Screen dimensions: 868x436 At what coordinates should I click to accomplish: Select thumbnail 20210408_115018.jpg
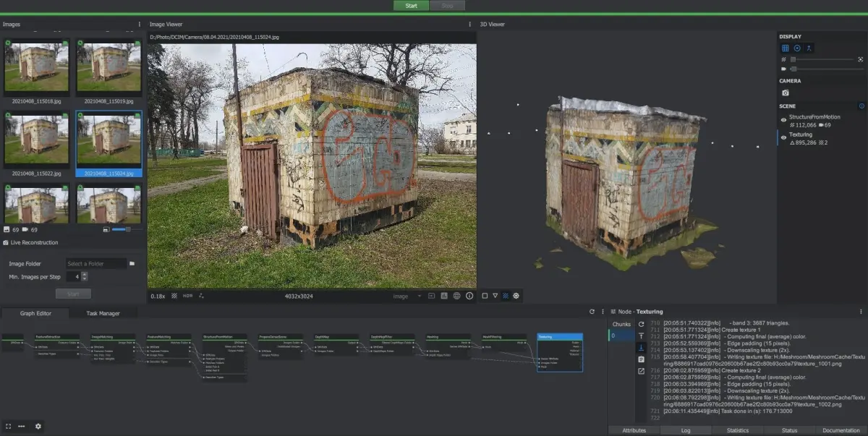tap(37, 72)
